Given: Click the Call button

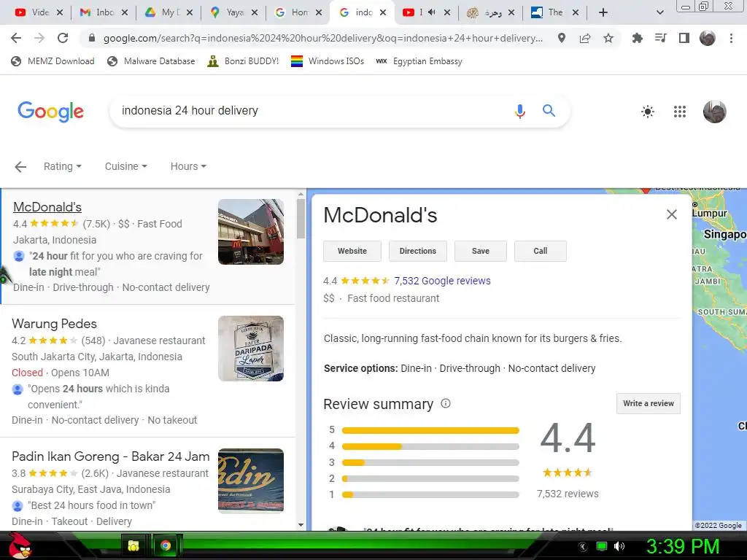Looking at the screenshot, I should (x=541, y=251).
